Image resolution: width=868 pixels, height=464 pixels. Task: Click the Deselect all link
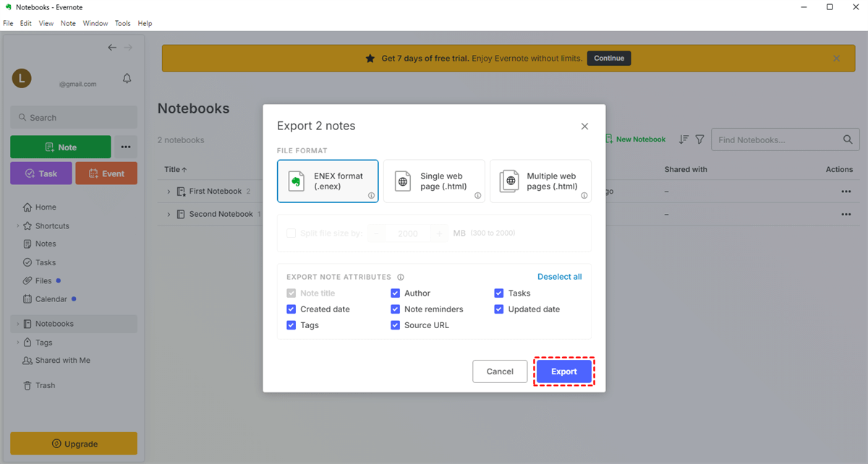coord(559,277)
